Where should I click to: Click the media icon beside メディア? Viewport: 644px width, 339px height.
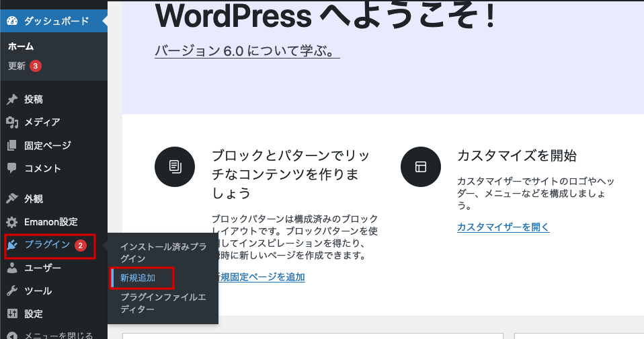[12, 122]
